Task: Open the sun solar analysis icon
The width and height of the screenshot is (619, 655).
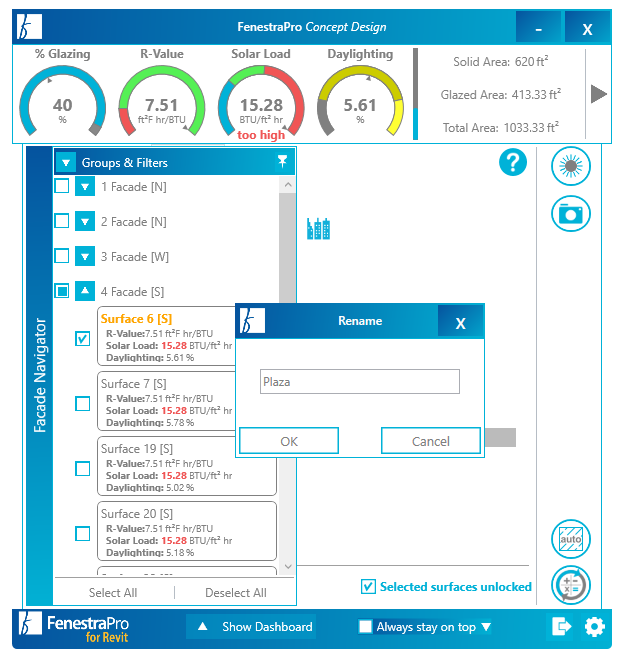Action: [x=571, y=166]
